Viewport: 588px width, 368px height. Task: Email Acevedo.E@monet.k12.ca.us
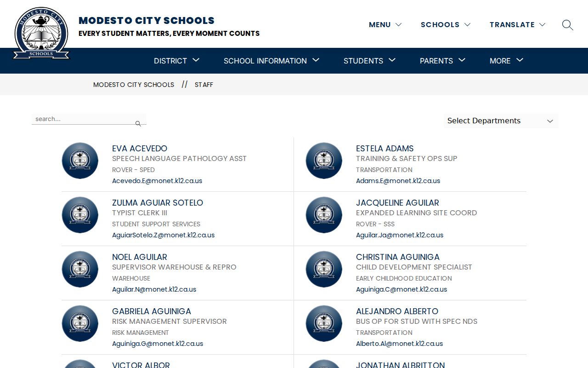[157, 181]
